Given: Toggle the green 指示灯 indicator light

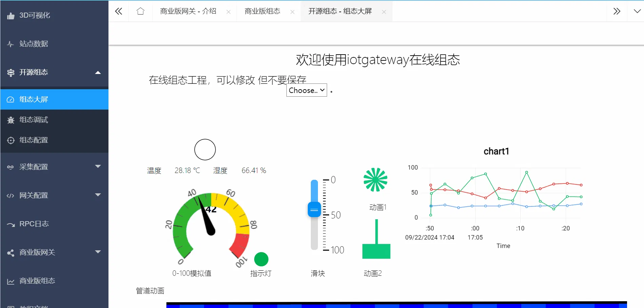Looking at the screenshot, I should (x=261, y=259).
